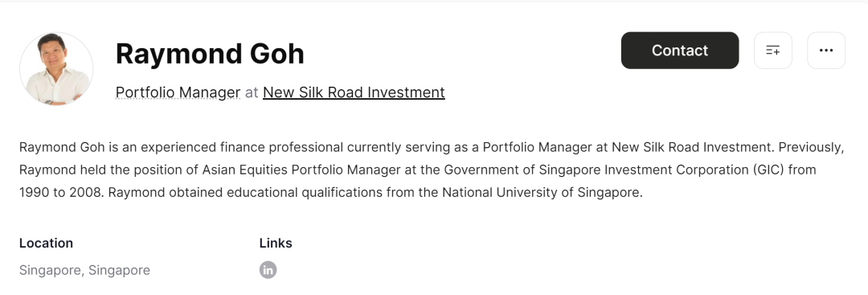Screen dimensions: 868x295
Task: Click the Location label
Action: 46,244
